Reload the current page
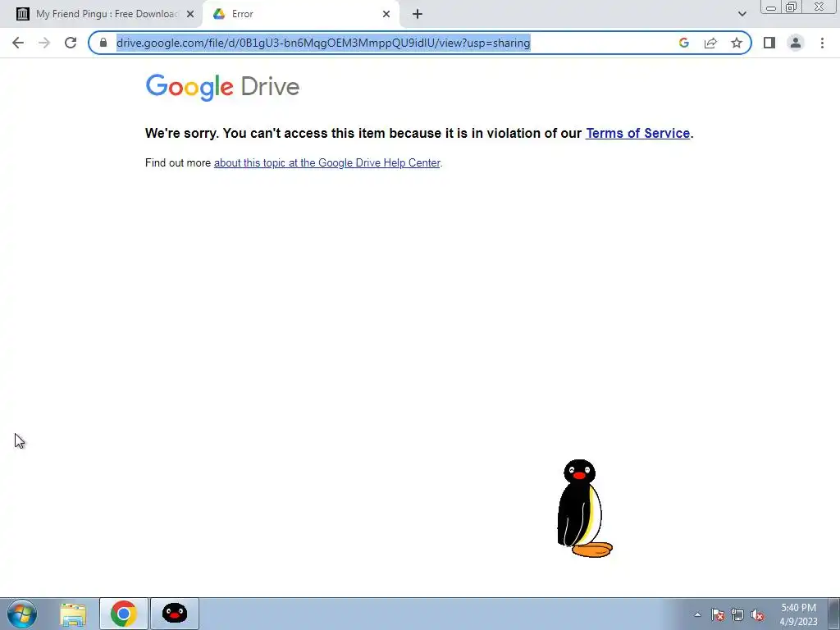The height and width of the screenshot is (630, 840). (x=71, y=43)
